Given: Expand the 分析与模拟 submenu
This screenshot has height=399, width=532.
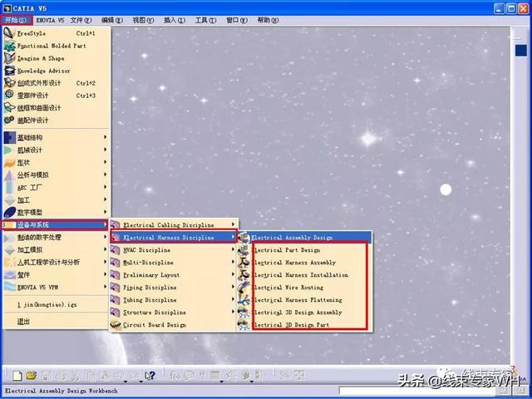Looking at the screenshot, I should pyautogui.click(x=57, y=175).
